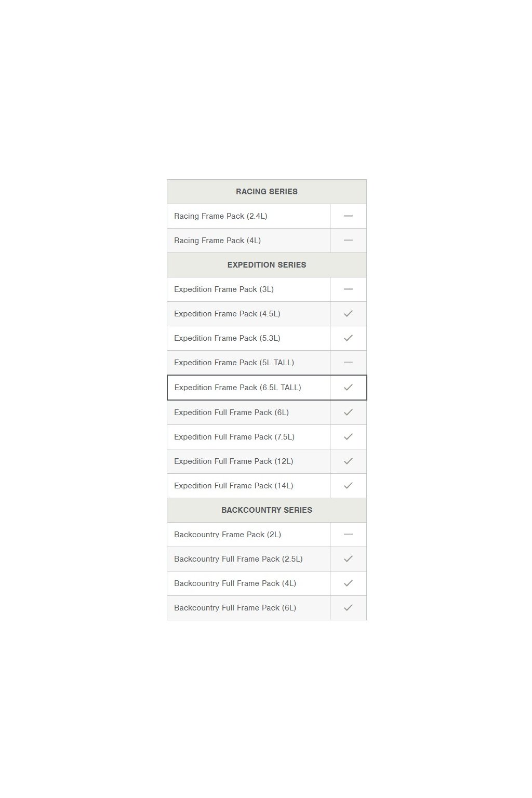Click checkmark for Expedition Frame Pack (4.5L)

[348, 313]
